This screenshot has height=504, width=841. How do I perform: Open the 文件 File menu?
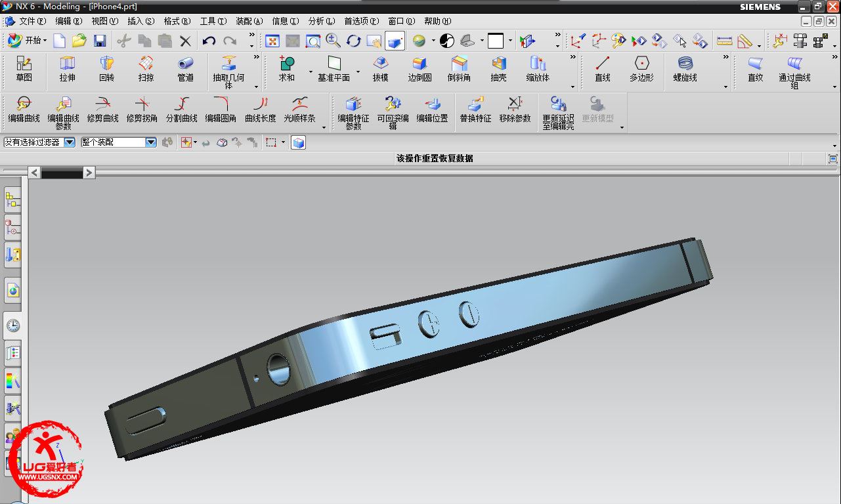point(32,21)
